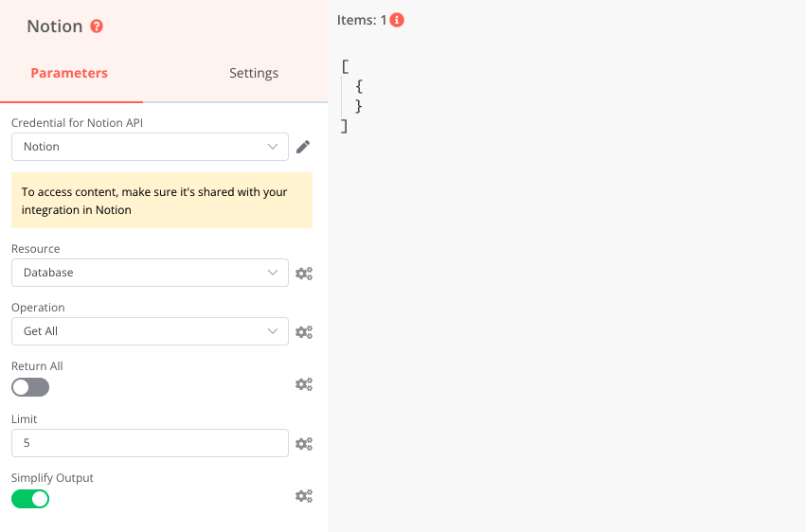Open parameter options gear for Operation
The width and height of the screenshot is (806, 532).
pos(303,332)
